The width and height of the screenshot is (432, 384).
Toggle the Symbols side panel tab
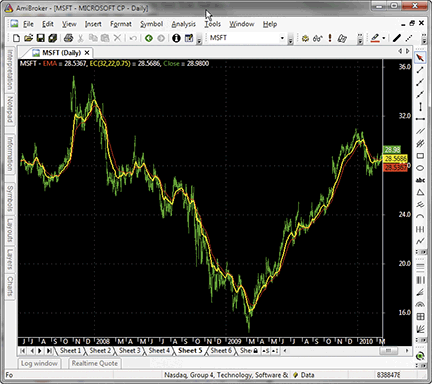pyautogui.click(x=10, y=198)
